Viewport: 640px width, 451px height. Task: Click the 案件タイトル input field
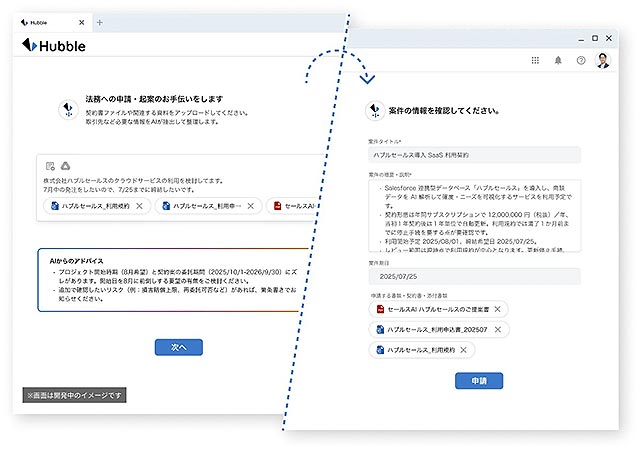coord(474,155)
